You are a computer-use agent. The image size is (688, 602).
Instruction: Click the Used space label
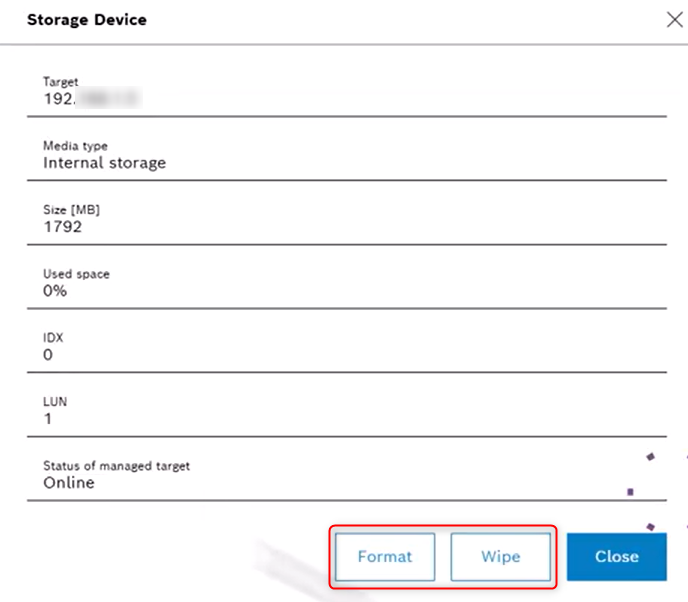(x=76, y=274)
